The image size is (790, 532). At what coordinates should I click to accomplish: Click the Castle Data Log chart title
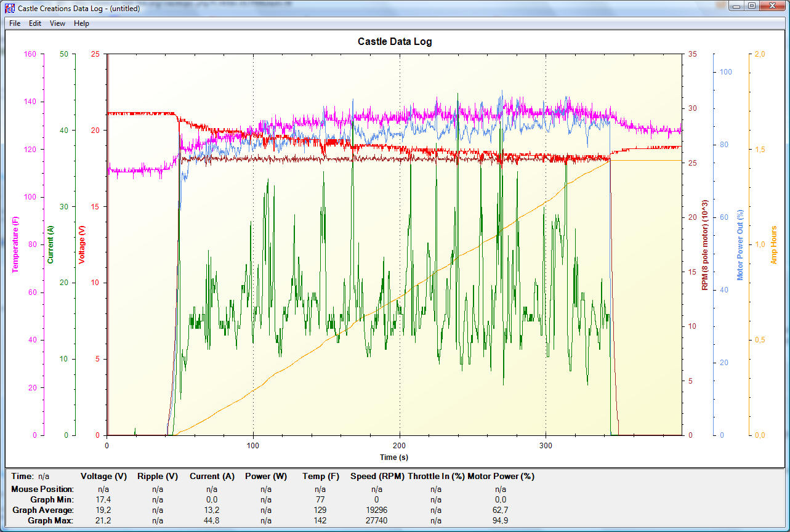(395, 42)
